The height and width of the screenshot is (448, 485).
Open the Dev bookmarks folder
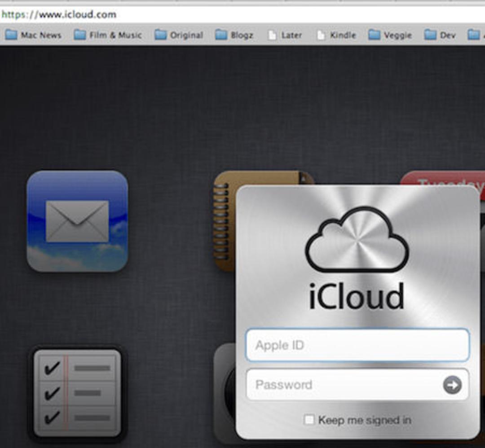440,35
